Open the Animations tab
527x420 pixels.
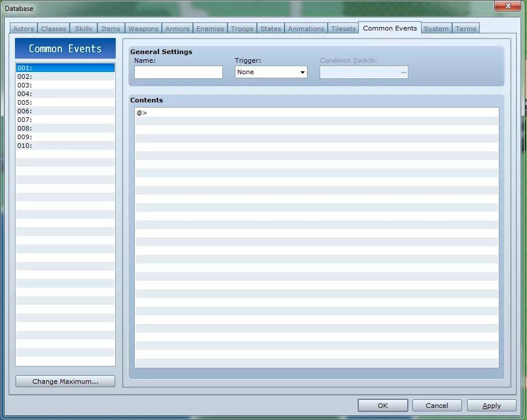click(x=306, y=29)
